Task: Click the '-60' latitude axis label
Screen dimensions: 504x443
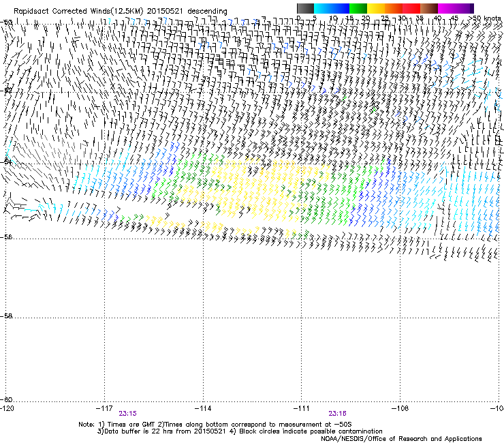Action: click(x=6, y=400)
